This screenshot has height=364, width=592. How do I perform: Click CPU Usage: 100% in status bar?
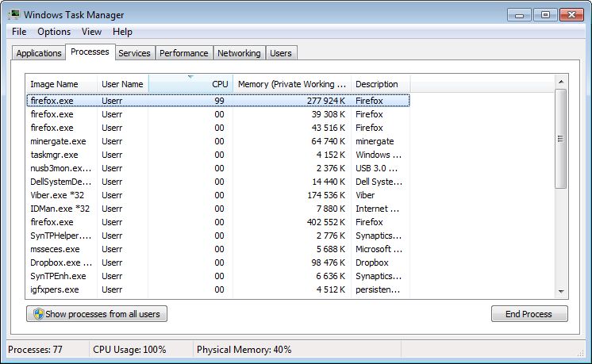(x=129, y=350)
